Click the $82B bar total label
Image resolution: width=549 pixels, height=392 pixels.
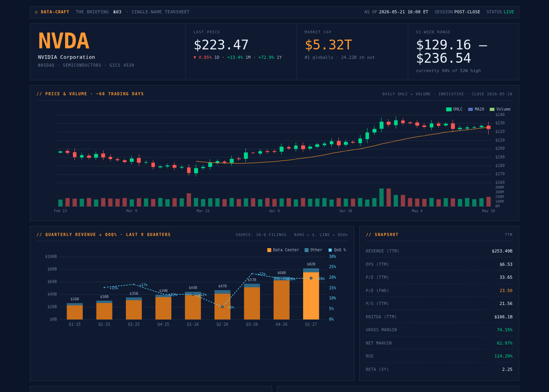click(311, 264)
